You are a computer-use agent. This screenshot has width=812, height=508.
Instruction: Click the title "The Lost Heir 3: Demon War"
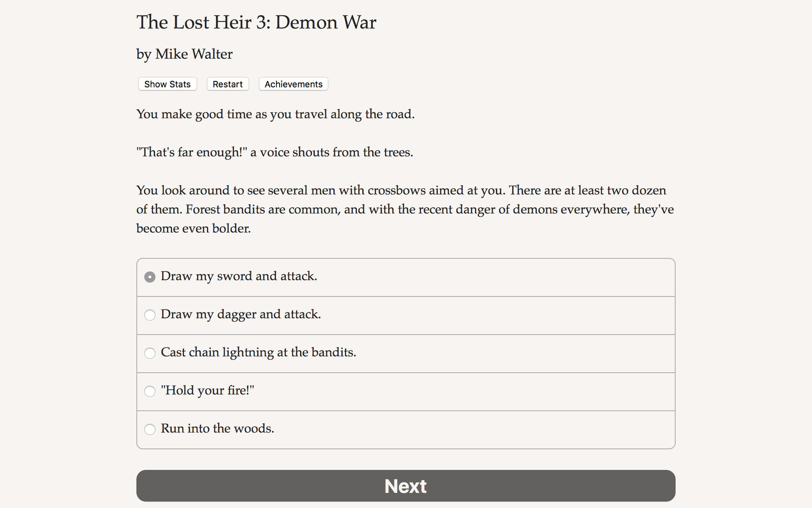tap(256, 22)
